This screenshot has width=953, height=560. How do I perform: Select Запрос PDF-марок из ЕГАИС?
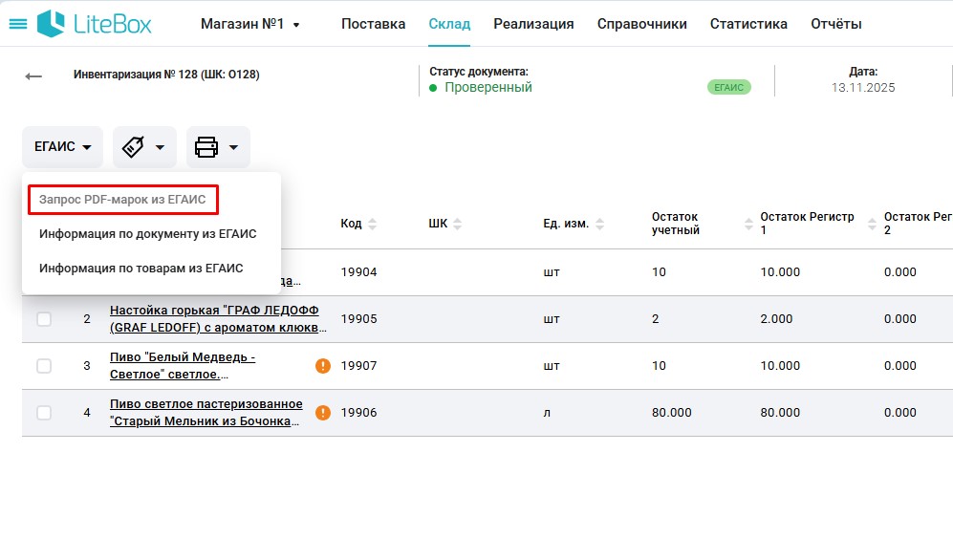click(122, 200)
